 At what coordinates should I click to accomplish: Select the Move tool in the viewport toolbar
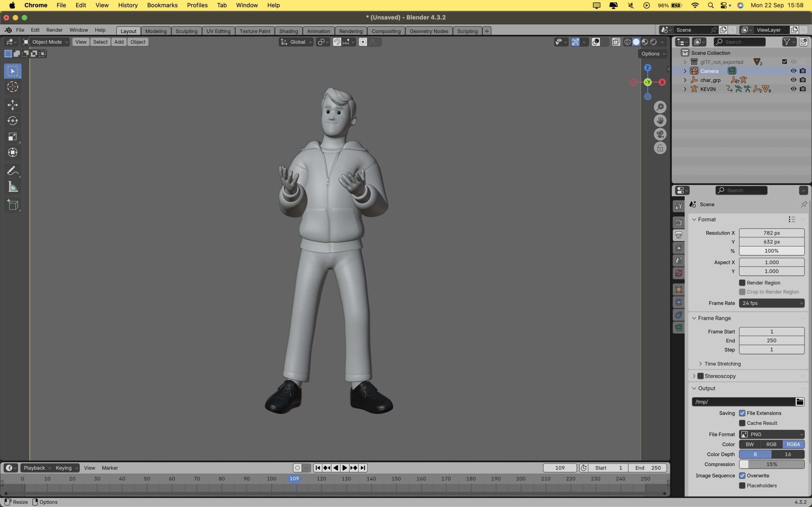pos(12,105)
